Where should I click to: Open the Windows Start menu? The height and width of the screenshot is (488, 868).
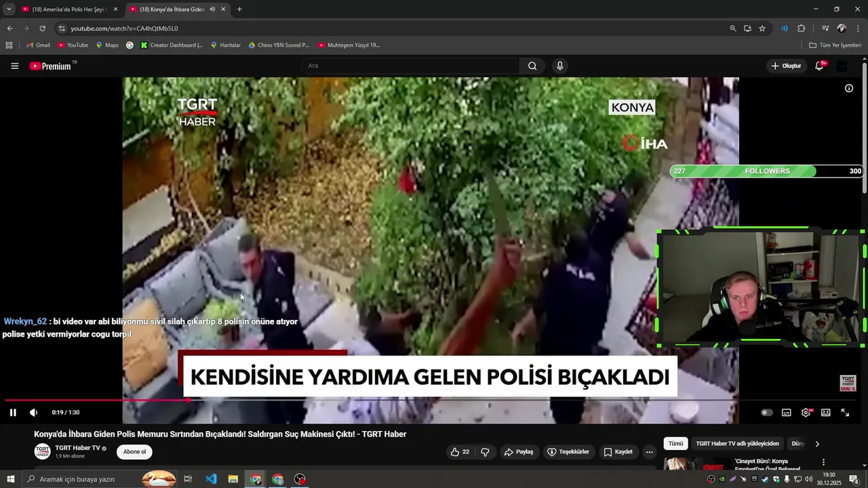point(10,479)
